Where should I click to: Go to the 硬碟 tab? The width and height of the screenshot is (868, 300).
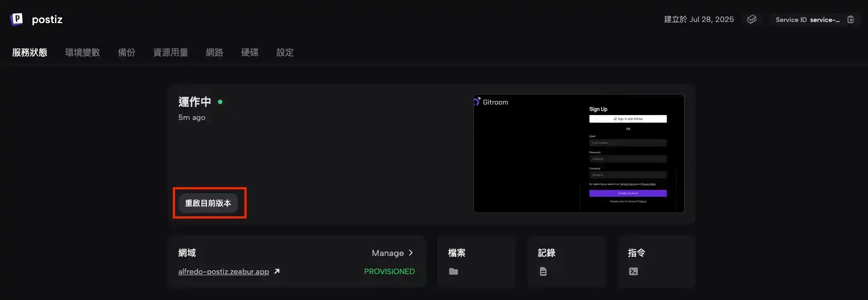(x=250, y=52)
